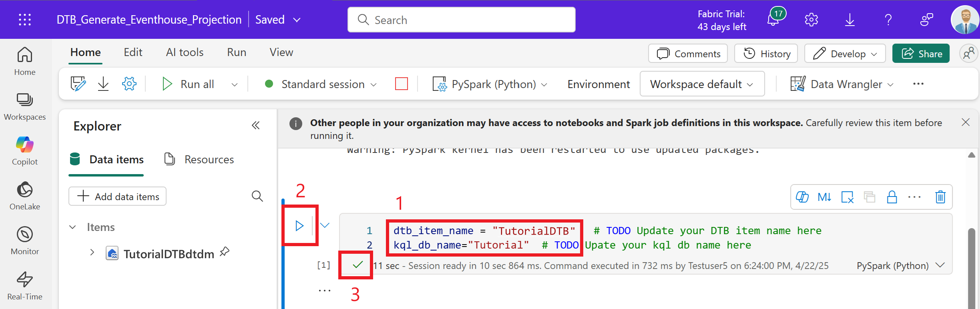This screenshot has width=980, height=309.
Task: Open collaborators icon near Share
Action: coord(969,54)
